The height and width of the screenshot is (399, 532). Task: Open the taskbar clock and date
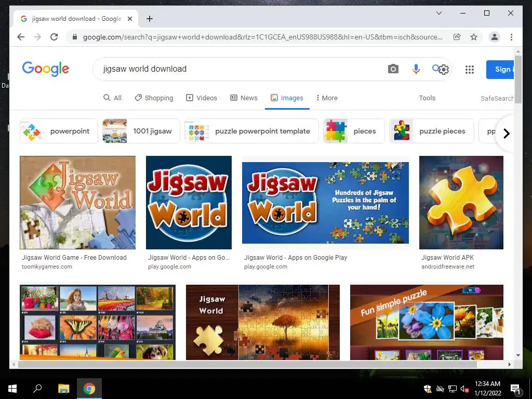pyautogui.click(x=487, y=389)
